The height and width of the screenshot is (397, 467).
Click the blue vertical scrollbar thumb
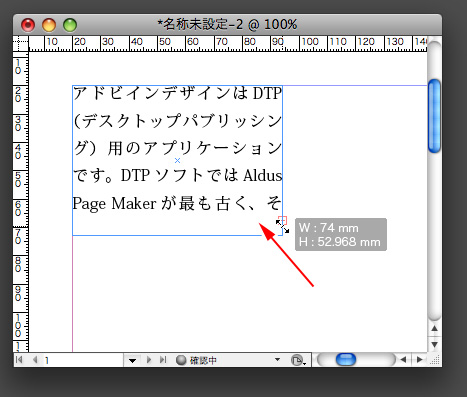[434, 116]
